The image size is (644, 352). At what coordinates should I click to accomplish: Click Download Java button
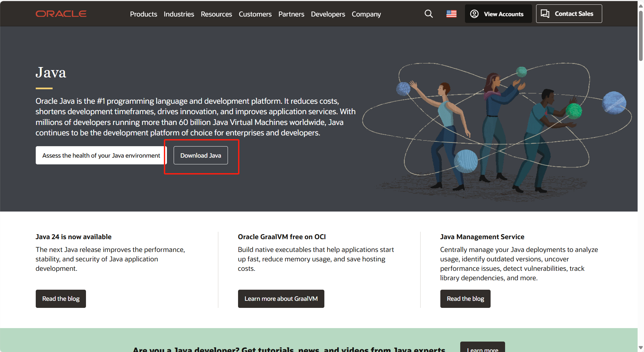coord(201,155)
